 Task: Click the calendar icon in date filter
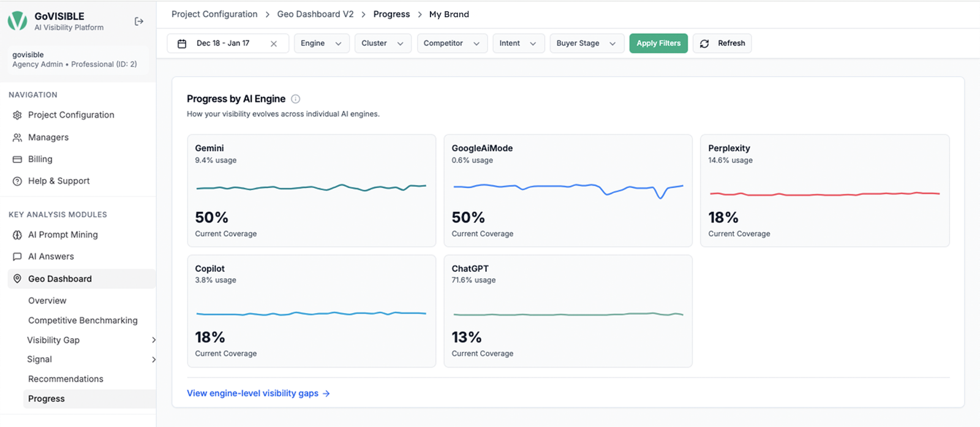point(182,43)
